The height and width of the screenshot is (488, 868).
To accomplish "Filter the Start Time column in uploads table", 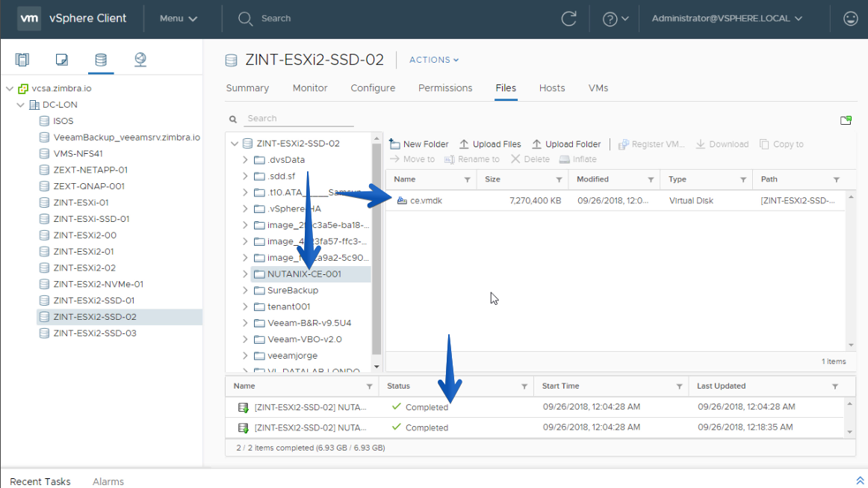I will tap(679, 386).
